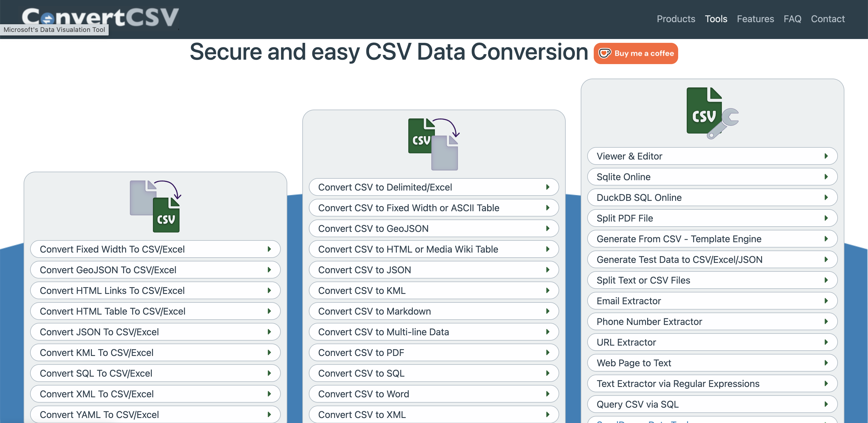The image size is (868, 423).
Task: Expand arrow next to Convert CSV to PDF
Action: [x=548, y=352]
